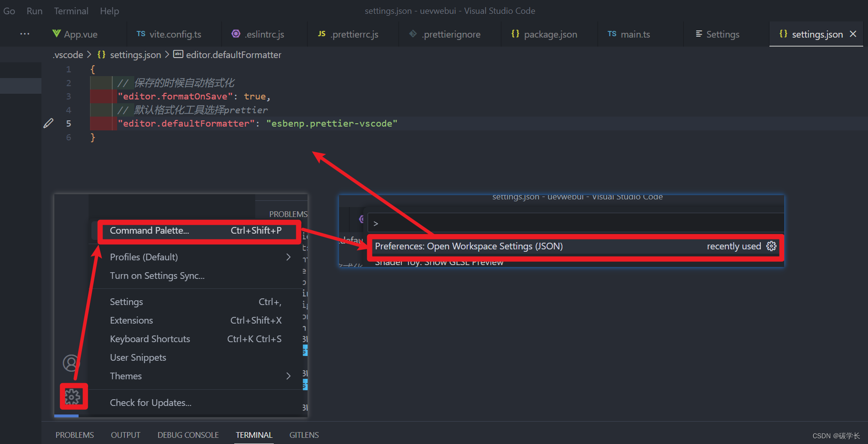Click the comment text on line 2
868x444 pixels.
[176, 83]
